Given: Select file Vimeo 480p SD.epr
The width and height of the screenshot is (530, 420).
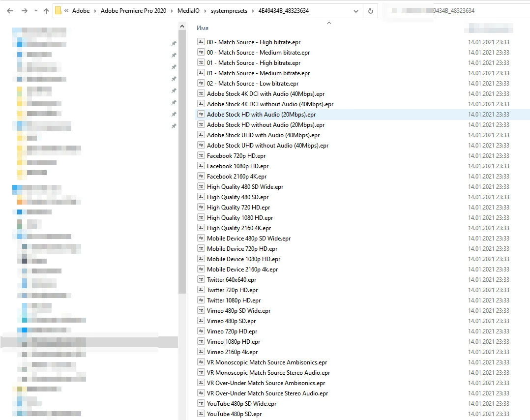Looking at the screenshot, I should (231, 321).
